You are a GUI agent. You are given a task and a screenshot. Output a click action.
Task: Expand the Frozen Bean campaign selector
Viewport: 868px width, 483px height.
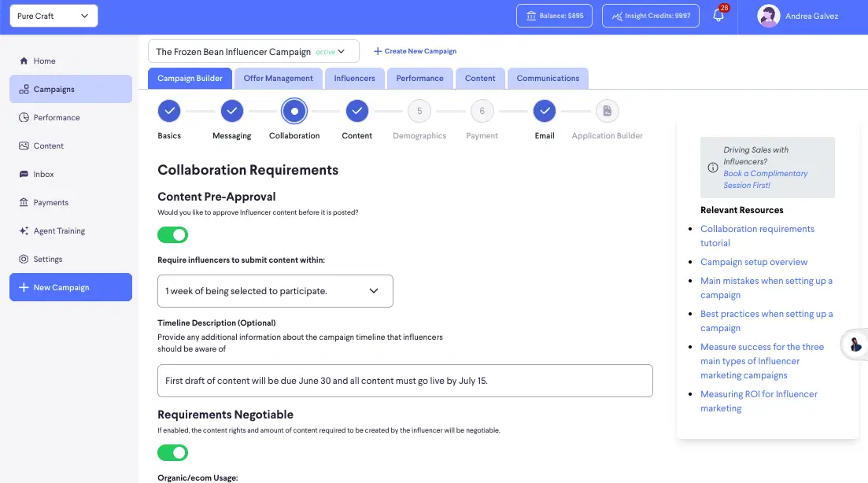tap(253, 51)
